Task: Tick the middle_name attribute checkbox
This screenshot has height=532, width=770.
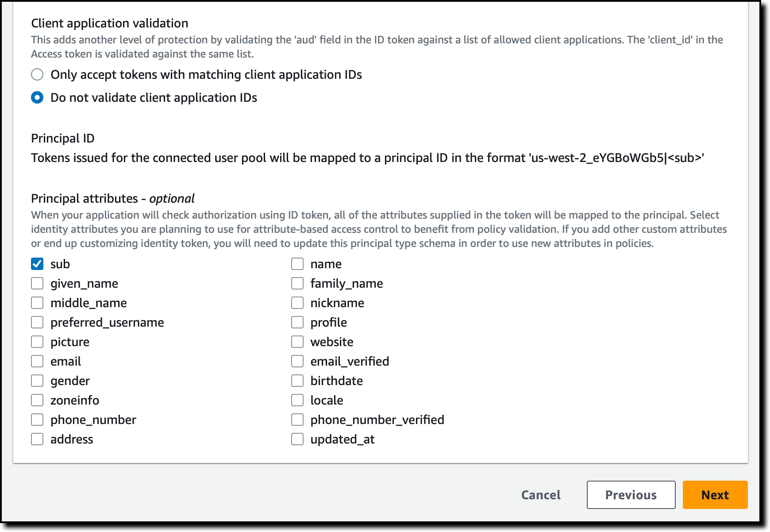Action: 37,303
